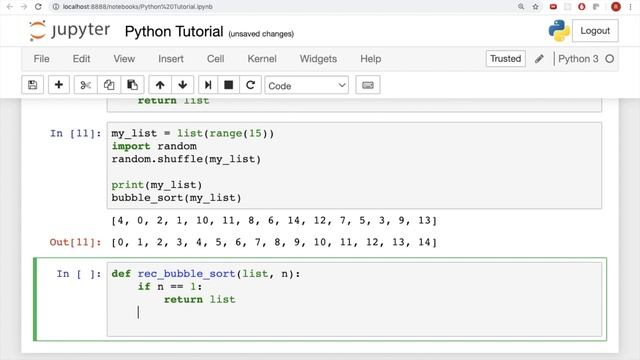
Task: Restart the kernel icon
Action: (251, 85)
